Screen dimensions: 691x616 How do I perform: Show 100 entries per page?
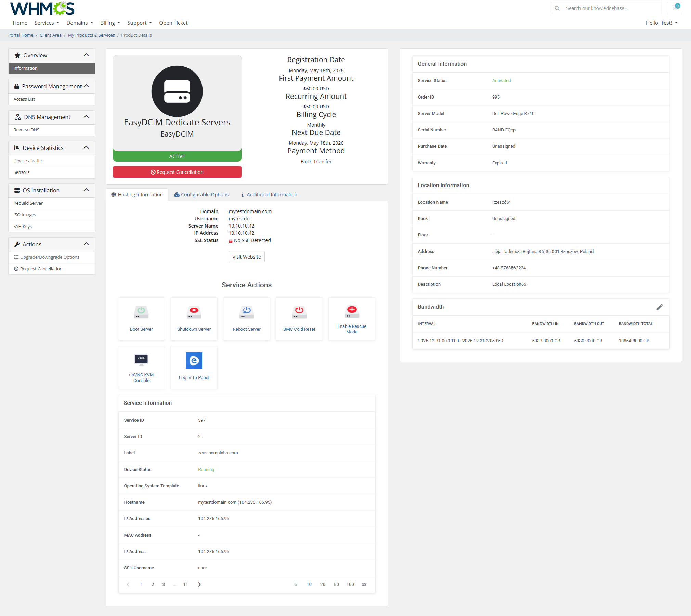point(350,585)
